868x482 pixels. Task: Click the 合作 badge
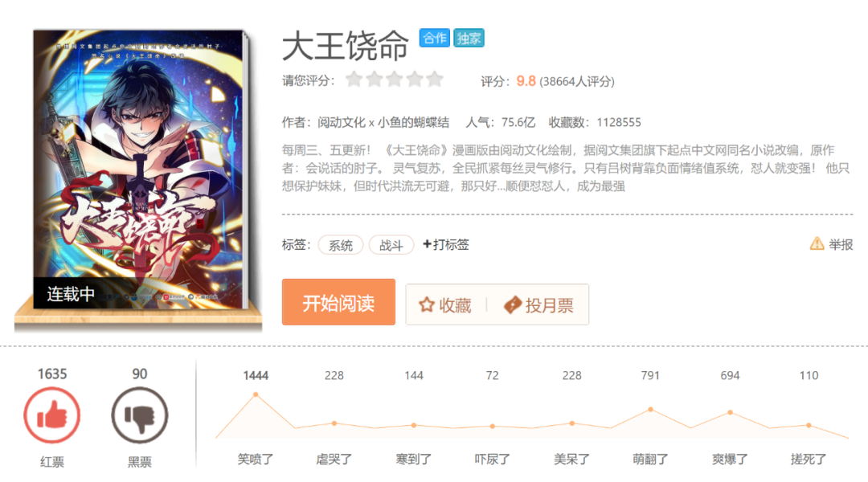[x=435, y=38]
